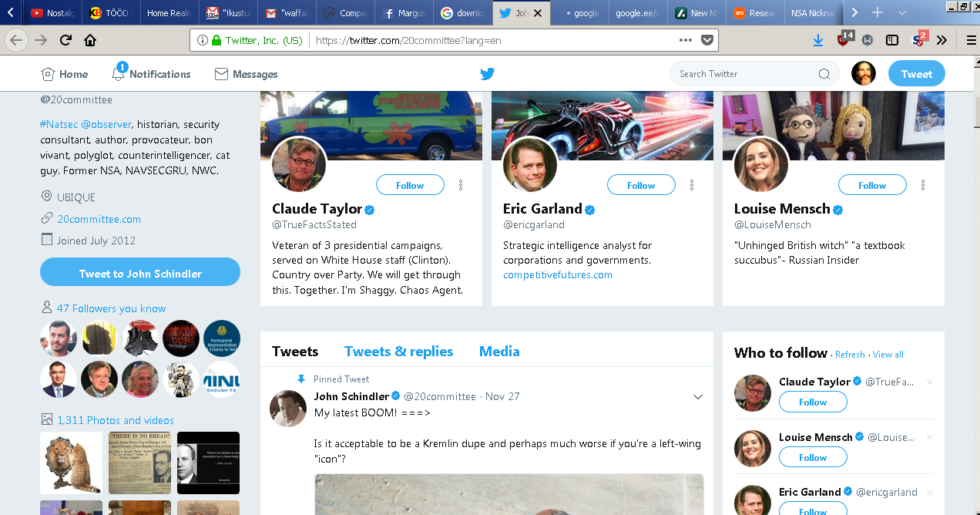Open the browser downloads arrow icon
Screen dimensions: 980x515
pos(818,40)
